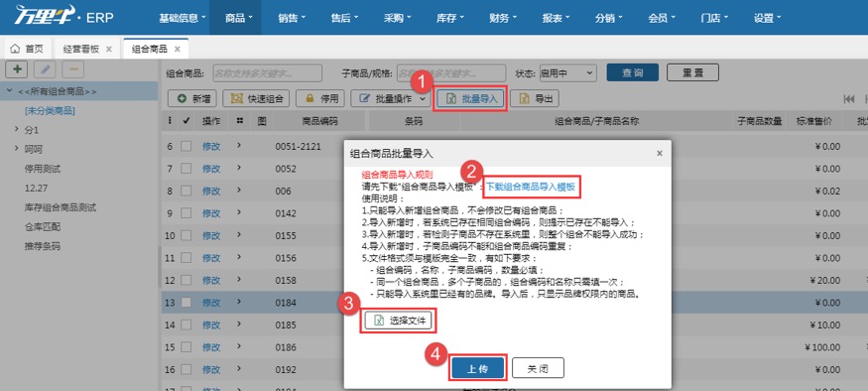Expand the 分1 category
The width and height of the screenshot is (868, 391).
point(17,130)
